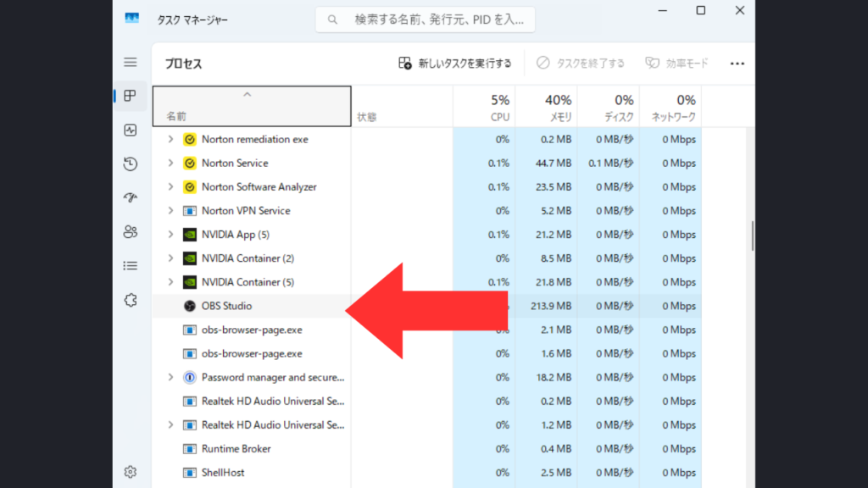Open the App history sidebar icon
Image resolution: width=868 pixels, height=488 pixels.
tap(130, 164)
